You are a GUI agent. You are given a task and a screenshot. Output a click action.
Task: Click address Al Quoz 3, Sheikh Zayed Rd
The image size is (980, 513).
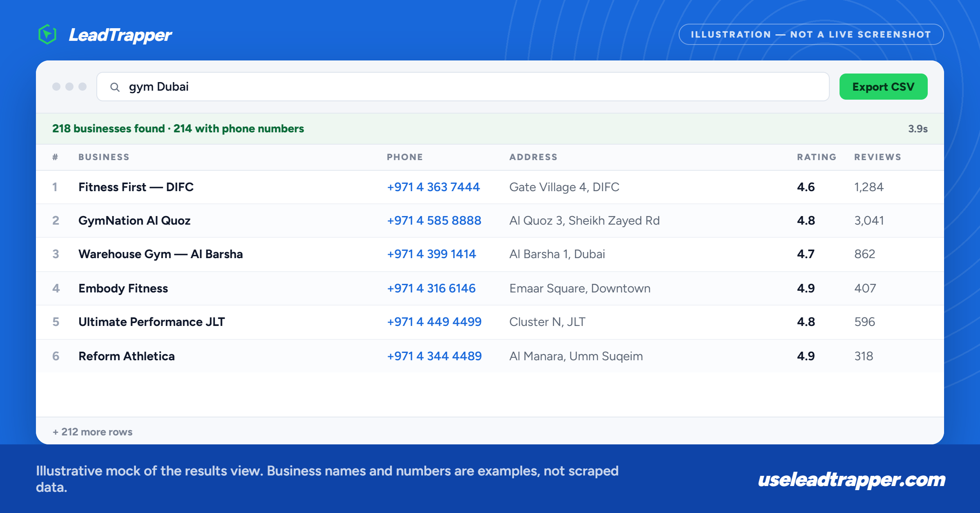584,221
